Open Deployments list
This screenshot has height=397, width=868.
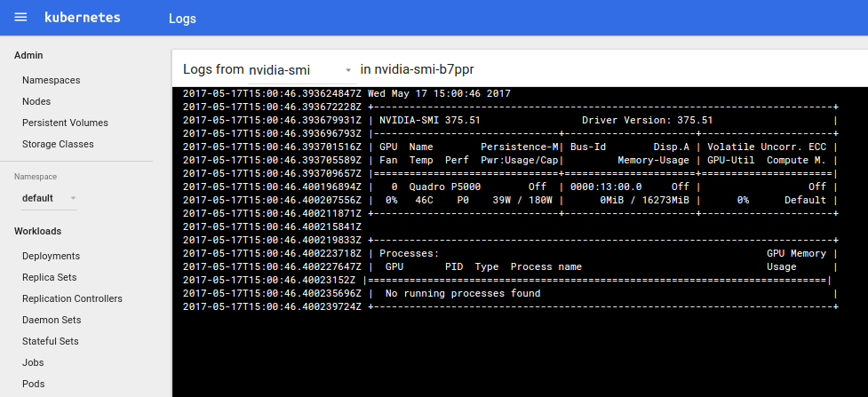(x=51, y=257)
